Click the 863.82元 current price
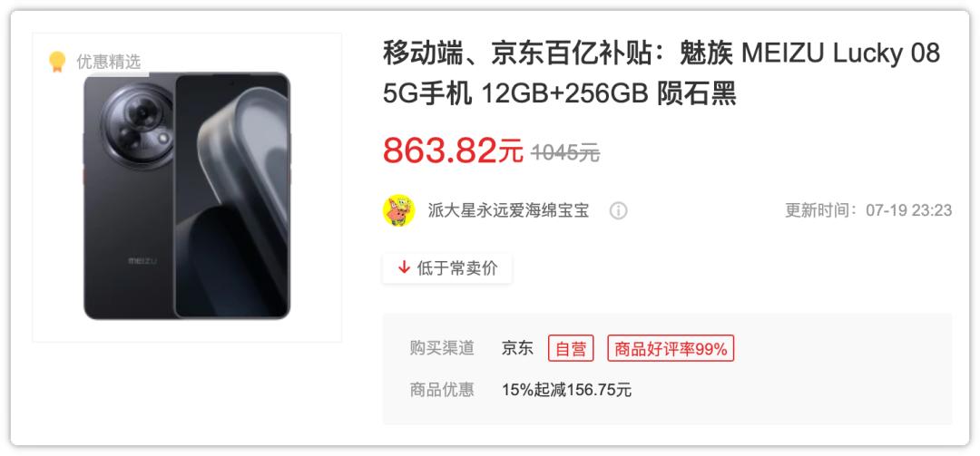980x456 pixels. point(453,150)
